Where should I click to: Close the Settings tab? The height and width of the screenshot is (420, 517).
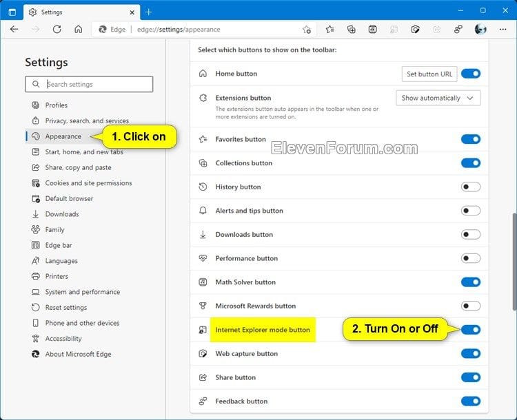[x=132, y=12]
